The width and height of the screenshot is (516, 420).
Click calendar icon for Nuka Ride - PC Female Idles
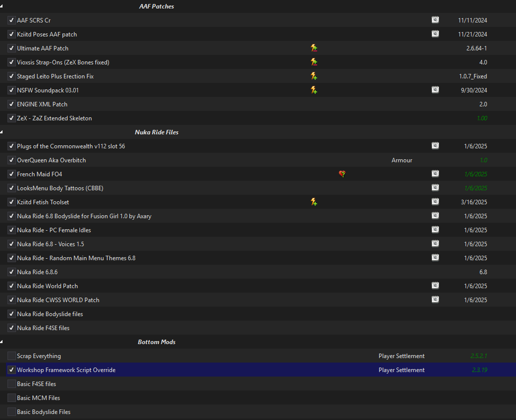pyautogui.click(x=435, y=229)
